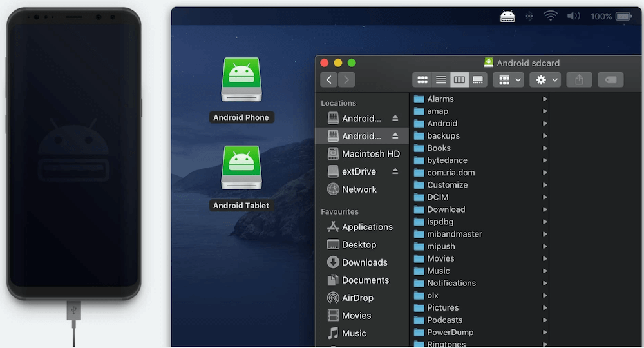
Task: Select Macintosh HD in sidebar
Action: click(361, 153)
